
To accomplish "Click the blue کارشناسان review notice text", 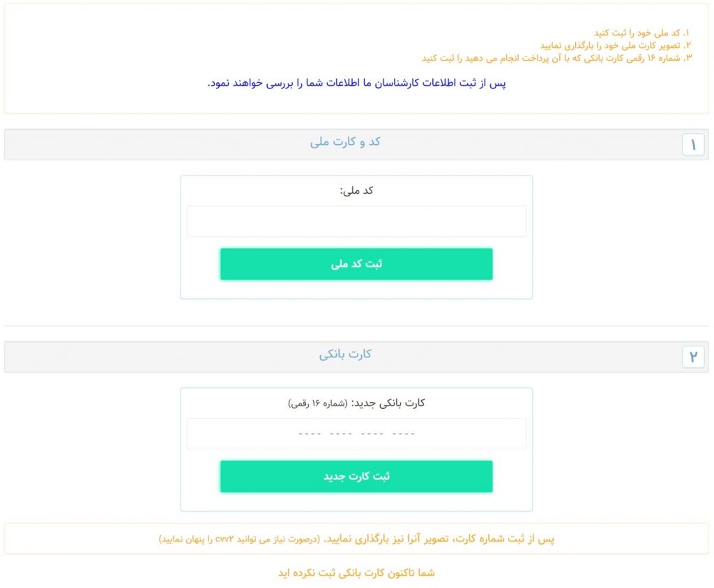I will point(356,84).
